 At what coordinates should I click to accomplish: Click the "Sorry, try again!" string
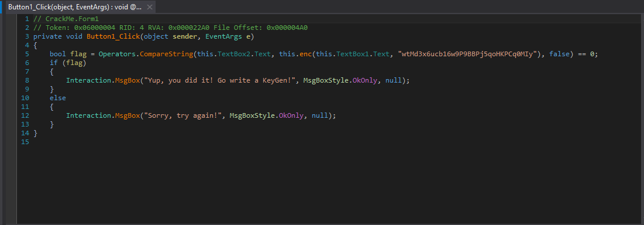tap(182, 116)
